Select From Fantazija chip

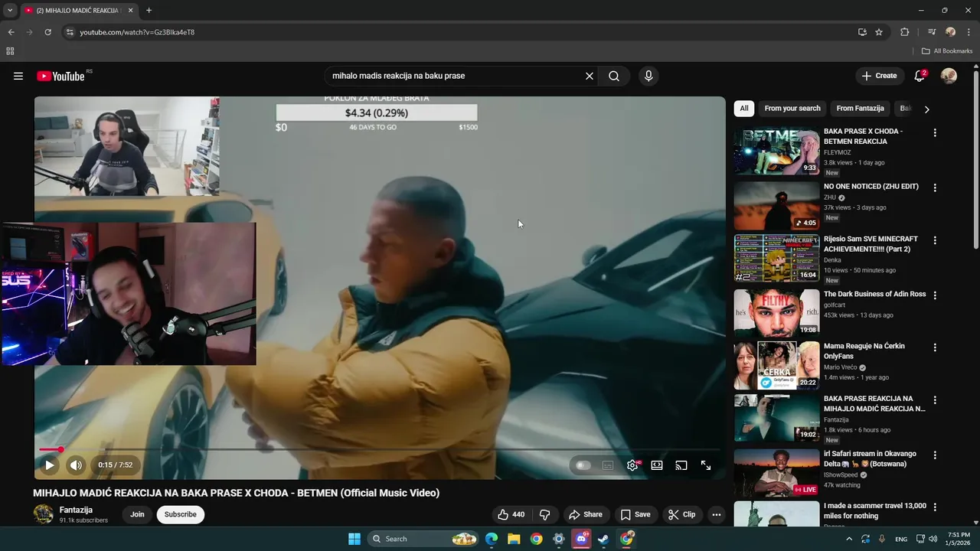pos(860,109)
